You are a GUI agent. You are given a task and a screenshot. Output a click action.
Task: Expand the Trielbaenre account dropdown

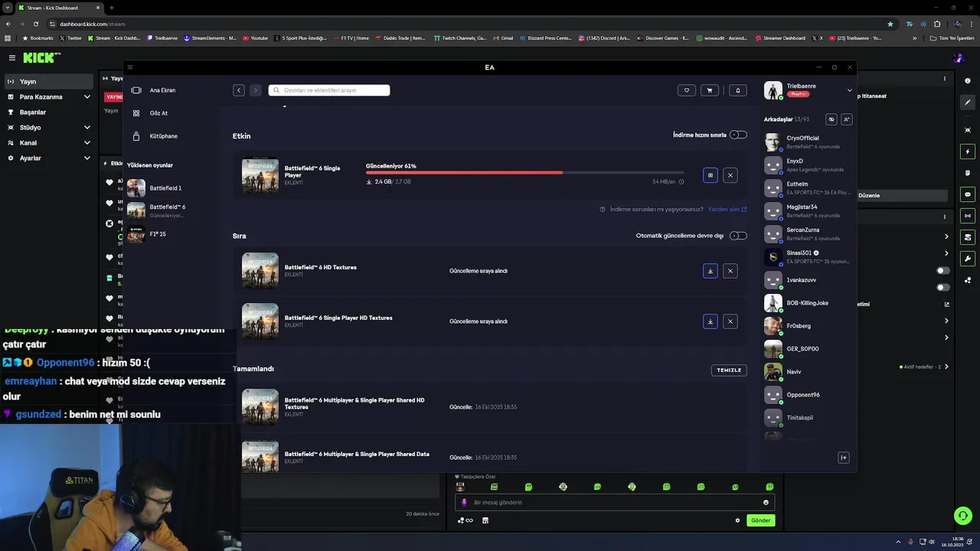849,90
